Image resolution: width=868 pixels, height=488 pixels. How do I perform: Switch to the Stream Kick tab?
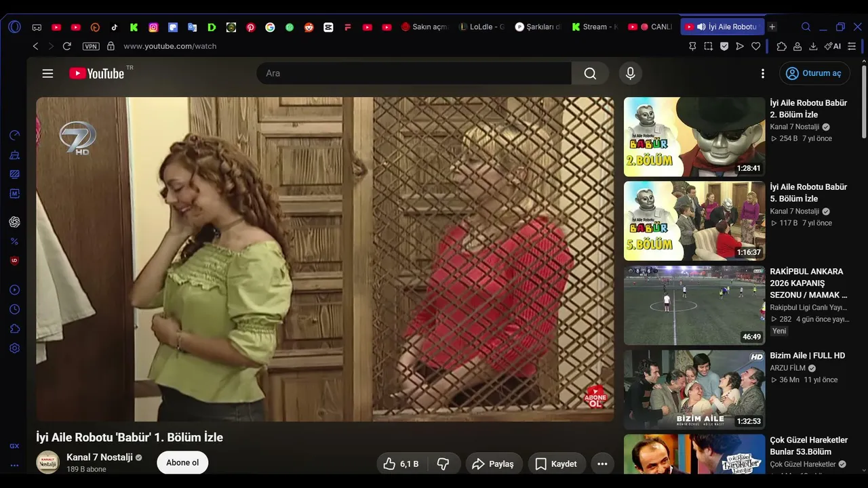click(x=594, y=27)
